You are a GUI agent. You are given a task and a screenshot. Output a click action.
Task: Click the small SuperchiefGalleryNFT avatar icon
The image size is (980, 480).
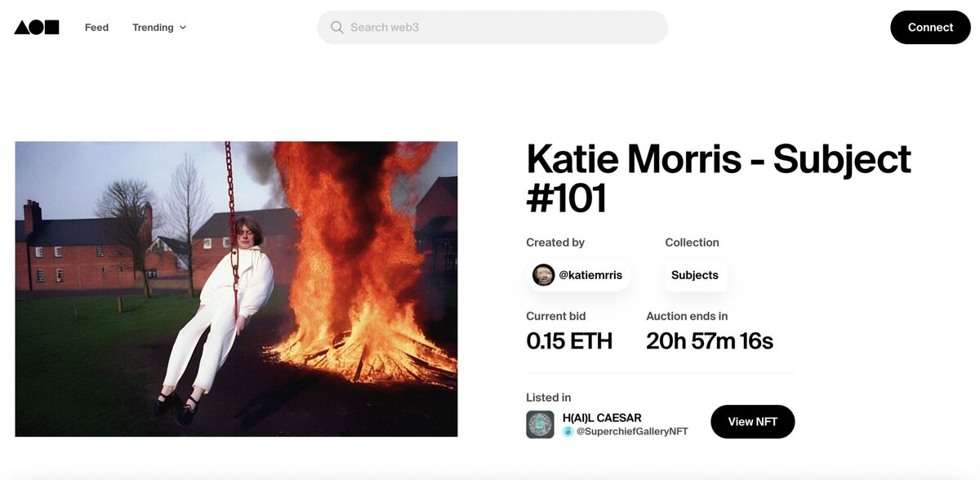[x=568, y=431]
